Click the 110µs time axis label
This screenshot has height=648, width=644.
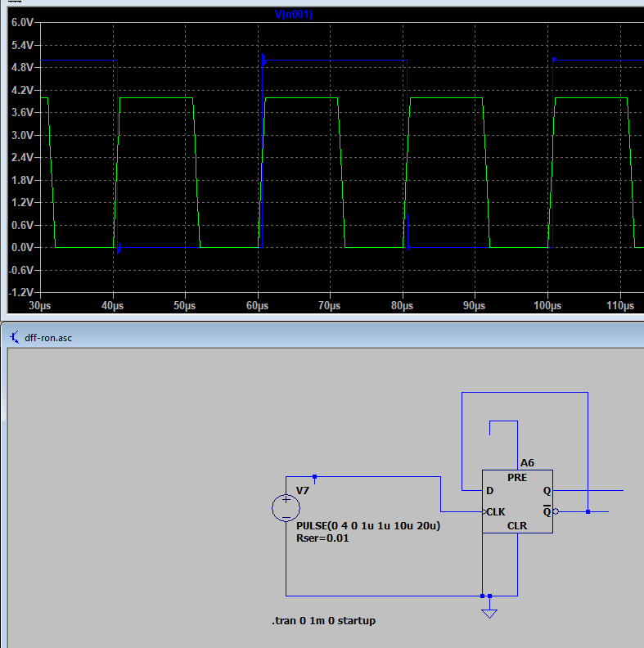(x=620, y=306)
